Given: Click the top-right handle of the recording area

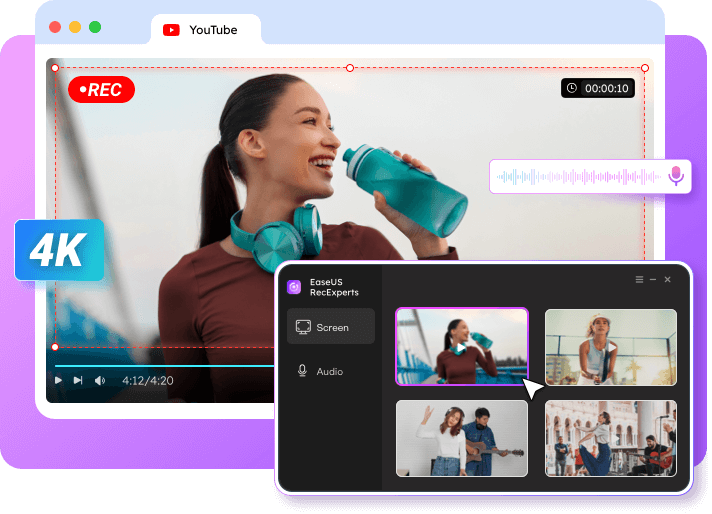Looking at the screenshot, I should 645,68.
